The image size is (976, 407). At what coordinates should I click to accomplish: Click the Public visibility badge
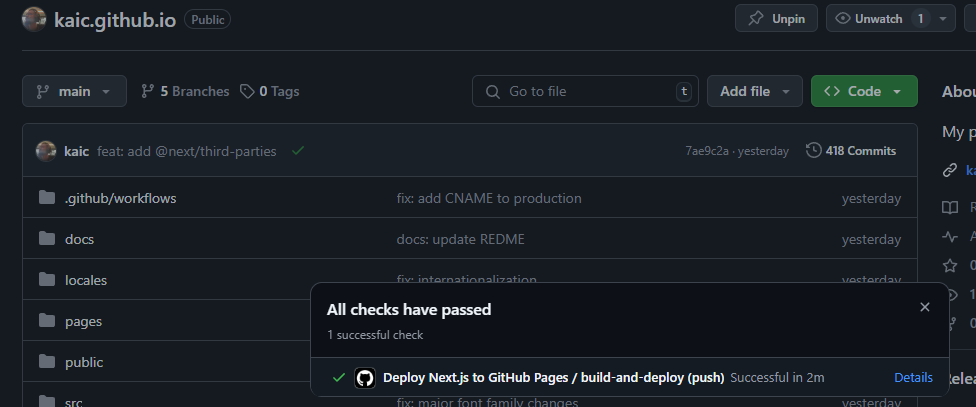(207, 19)
